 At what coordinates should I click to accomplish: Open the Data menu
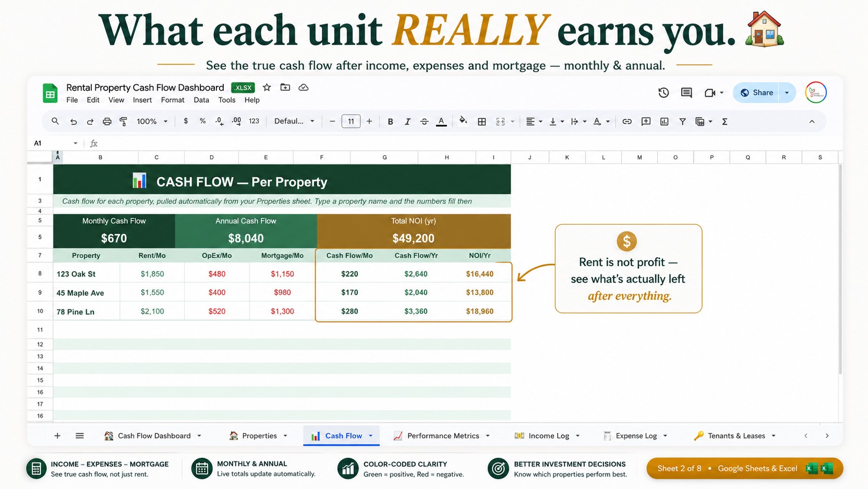(x=201, y=100)
